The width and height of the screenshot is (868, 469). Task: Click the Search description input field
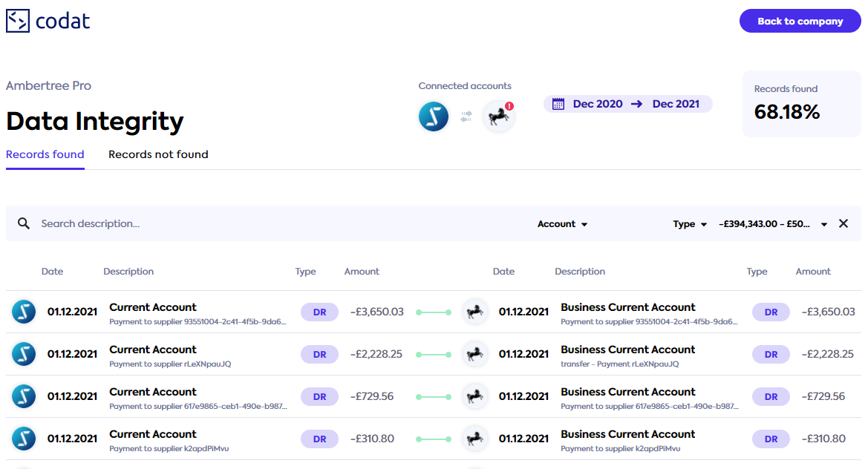[277, 223]
